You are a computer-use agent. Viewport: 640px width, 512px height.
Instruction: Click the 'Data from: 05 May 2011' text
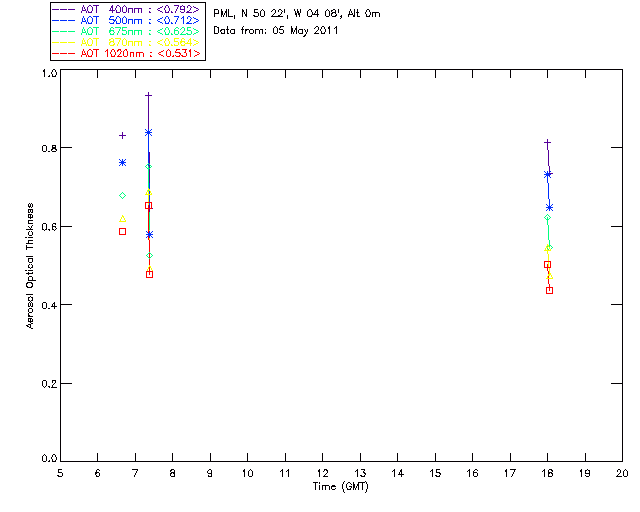276,31
